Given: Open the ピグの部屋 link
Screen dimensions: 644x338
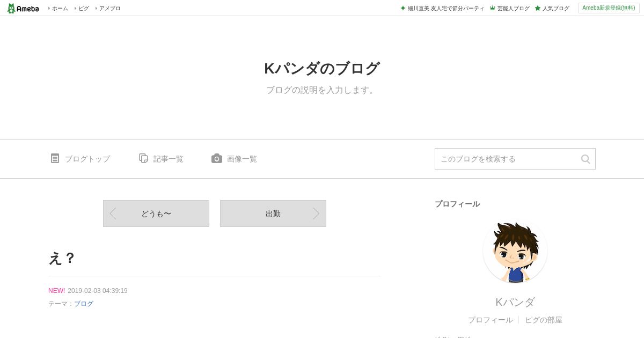Looking at the screenshot, I should coord(544,320).
